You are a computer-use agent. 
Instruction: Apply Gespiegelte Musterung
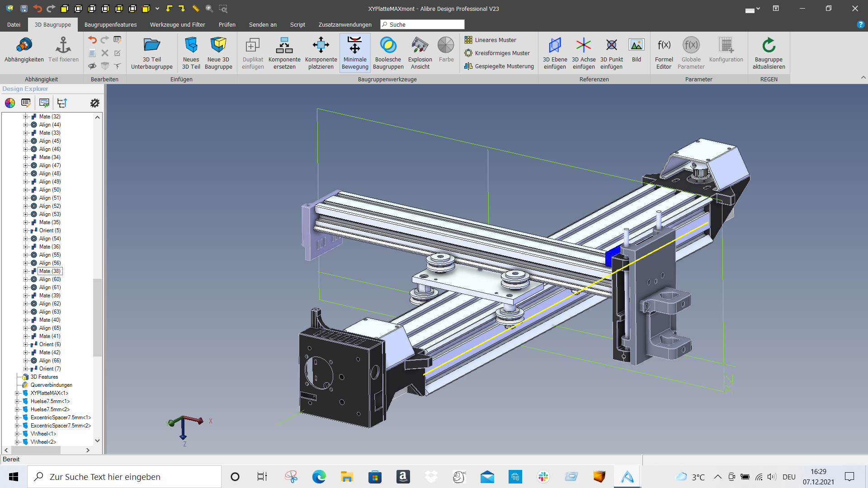[x=499, y=66]
